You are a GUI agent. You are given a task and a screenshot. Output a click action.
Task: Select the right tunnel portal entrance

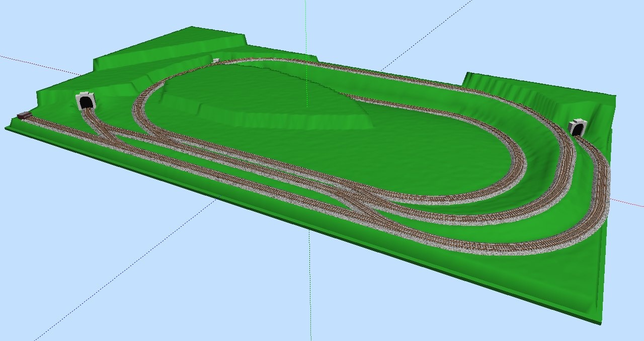578,128
